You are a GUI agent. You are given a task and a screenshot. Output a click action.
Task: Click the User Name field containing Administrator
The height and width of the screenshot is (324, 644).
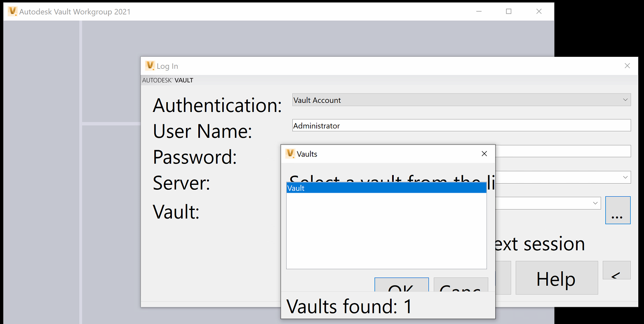coord(461,126)
